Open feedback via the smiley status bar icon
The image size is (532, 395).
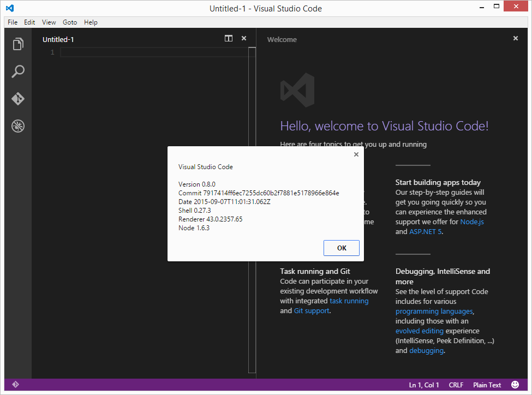coord(515,385)
